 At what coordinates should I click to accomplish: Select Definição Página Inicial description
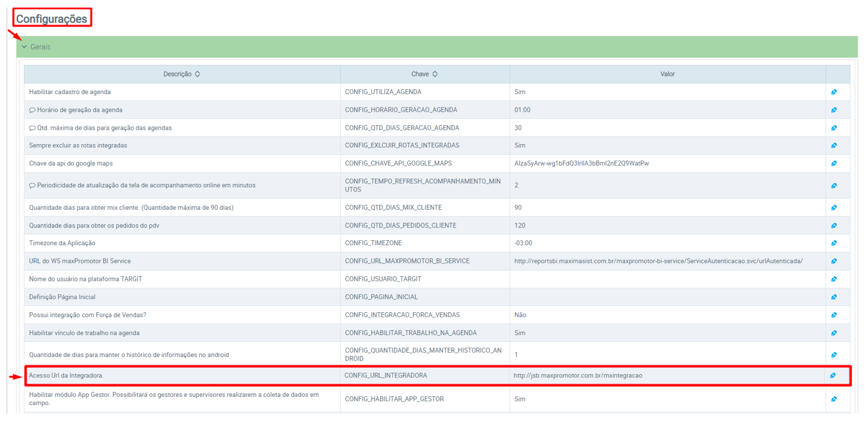pos(63,296)
